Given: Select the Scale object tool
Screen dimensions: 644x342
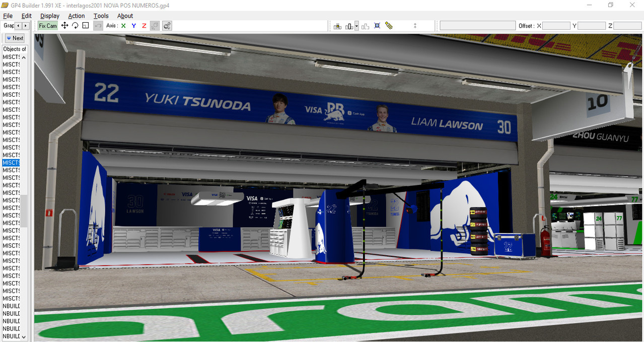Looking at the screenshot, I should tap(86, 26).
